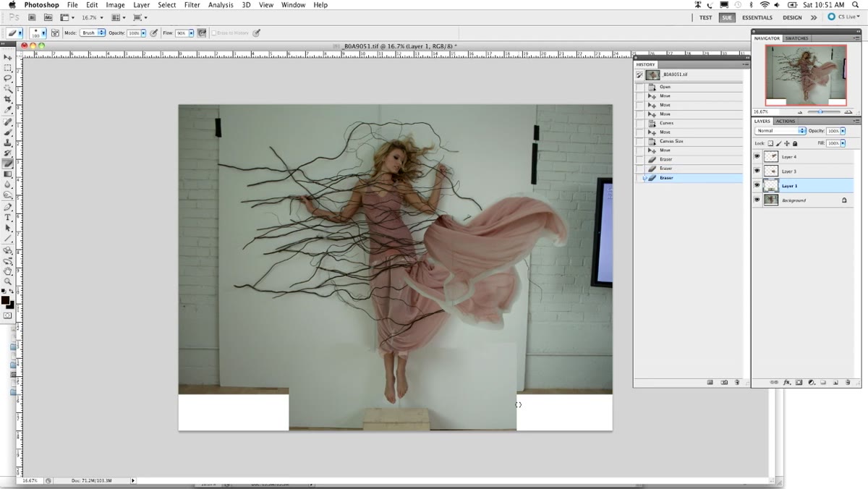Enable airbrush mode next to Flow
The width and height of the screenshot is (868, 489).
tap(202, 33)
